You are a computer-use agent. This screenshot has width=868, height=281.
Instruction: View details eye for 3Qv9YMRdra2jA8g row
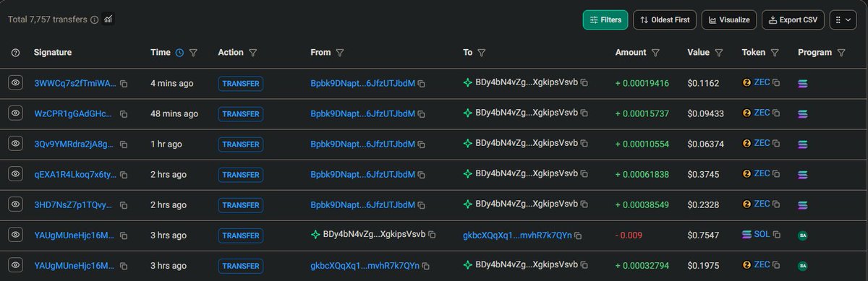pyautogui.click(x=15, y=144)
